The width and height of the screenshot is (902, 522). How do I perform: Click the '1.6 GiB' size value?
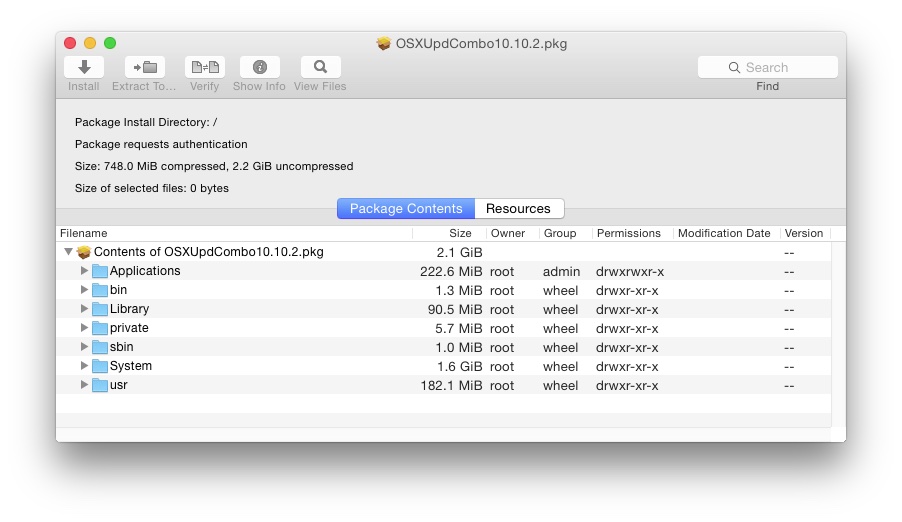pos(460,367)
